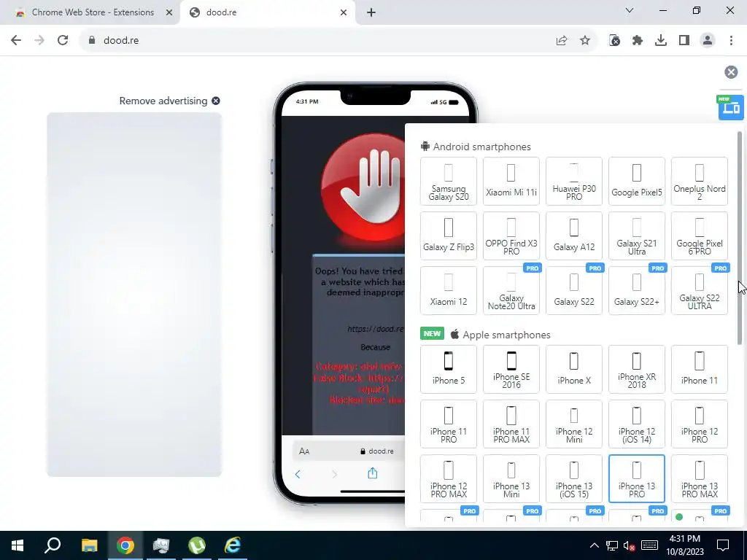Image resolution: width=747 pixels, height=560 pixels.
Task: Select the Xiaomi 12 device
Action: 449,290
